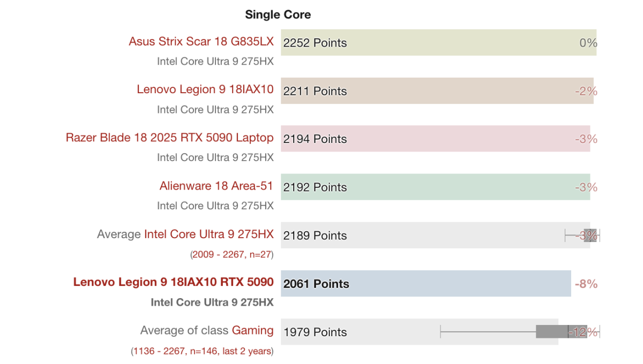Click the green bar's 2192 Points label
Screen dimensions: 643x364
tap(315, 187)
